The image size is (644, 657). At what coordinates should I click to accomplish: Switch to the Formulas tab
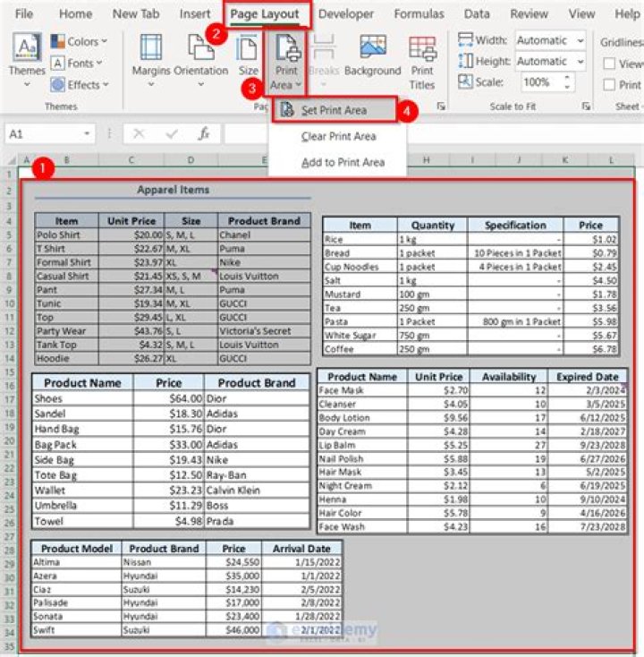click(419, 14)
